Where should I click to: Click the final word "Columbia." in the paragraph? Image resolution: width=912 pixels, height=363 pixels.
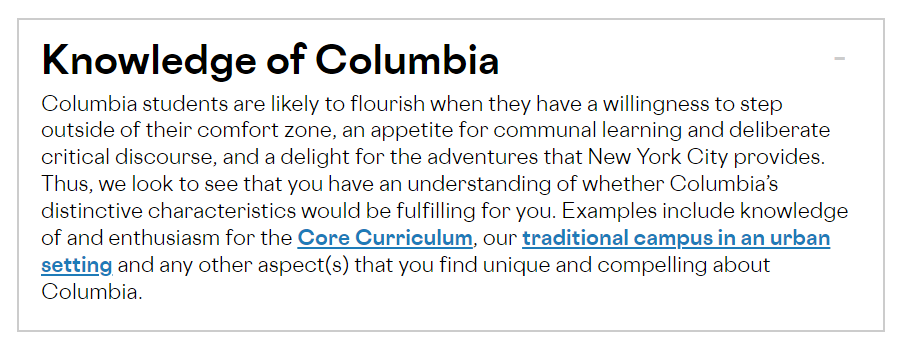92,291
